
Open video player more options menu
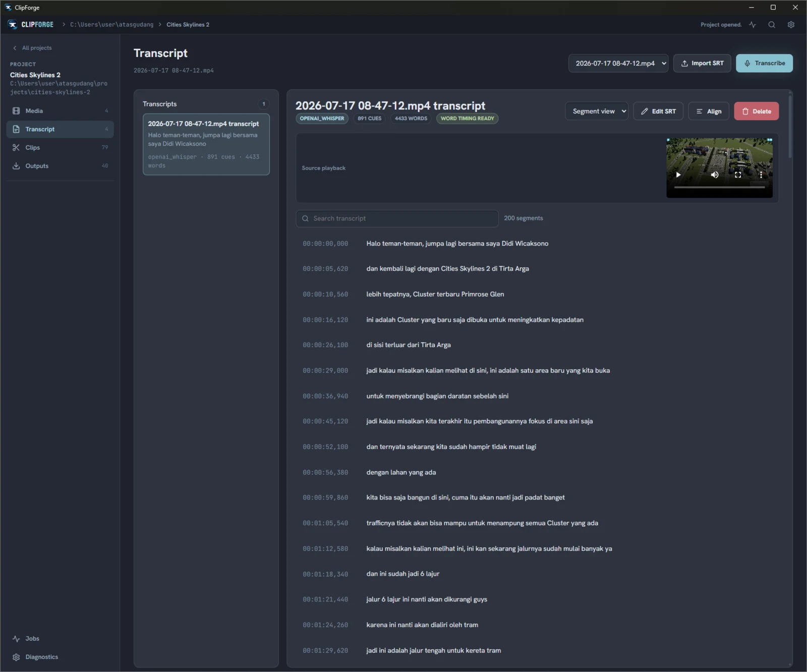tap(761, 175)
